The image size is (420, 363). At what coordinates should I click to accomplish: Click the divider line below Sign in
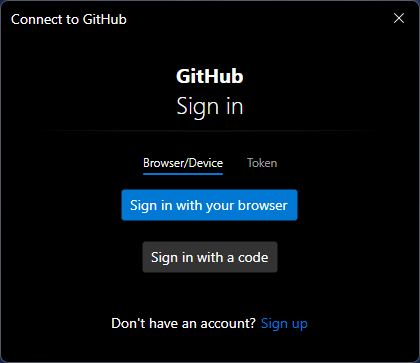point(210,131)
